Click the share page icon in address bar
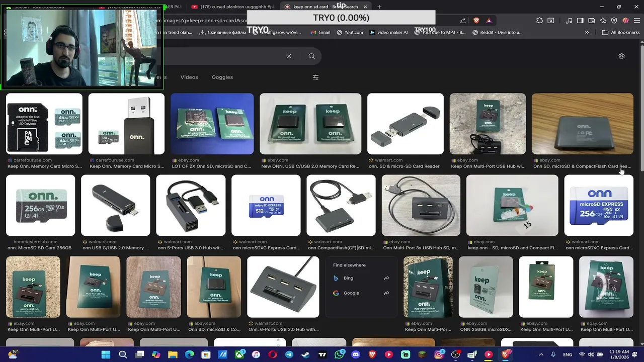 (462, 21)
